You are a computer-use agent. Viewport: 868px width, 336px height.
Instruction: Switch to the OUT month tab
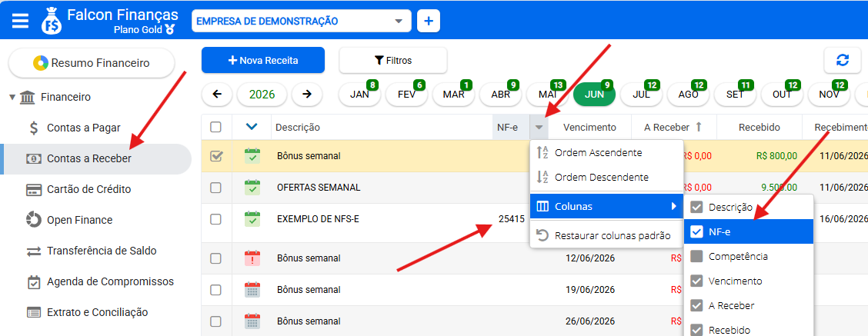click(x=782, y=94)
